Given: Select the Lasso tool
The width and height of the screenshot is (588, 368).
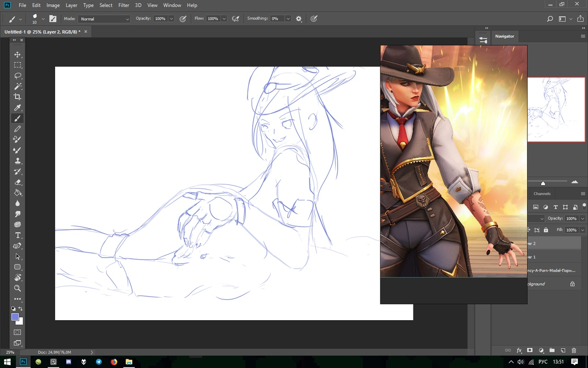Looking at the screenshot, I should click(x=17, y=75).
